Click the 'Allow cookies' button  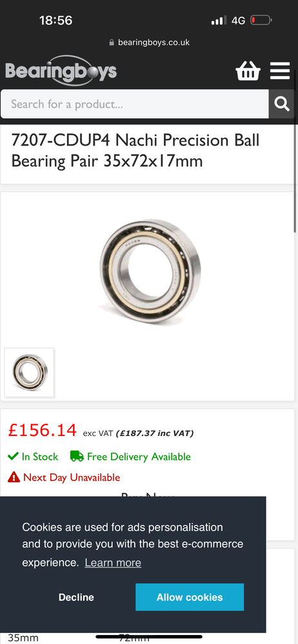point(190,597)
